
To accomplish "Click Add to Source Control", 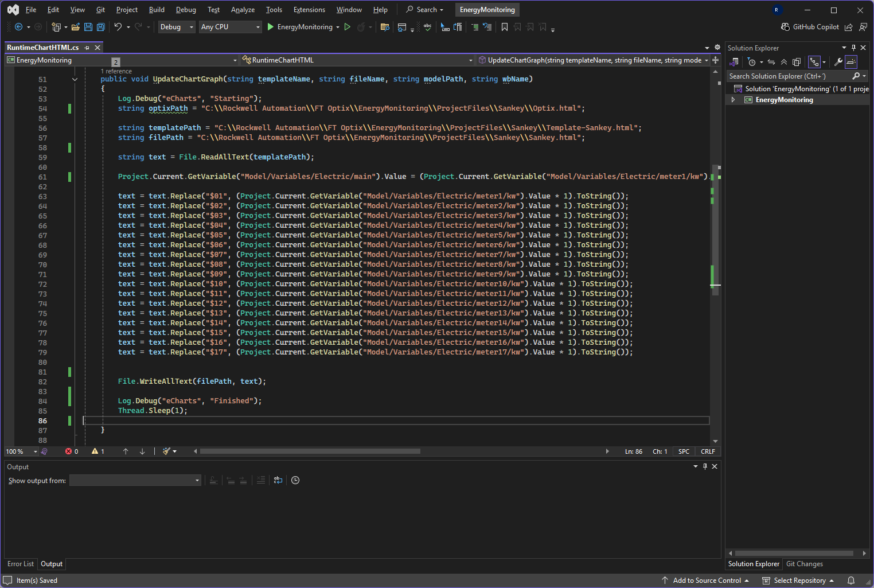I will coord(707,581).
